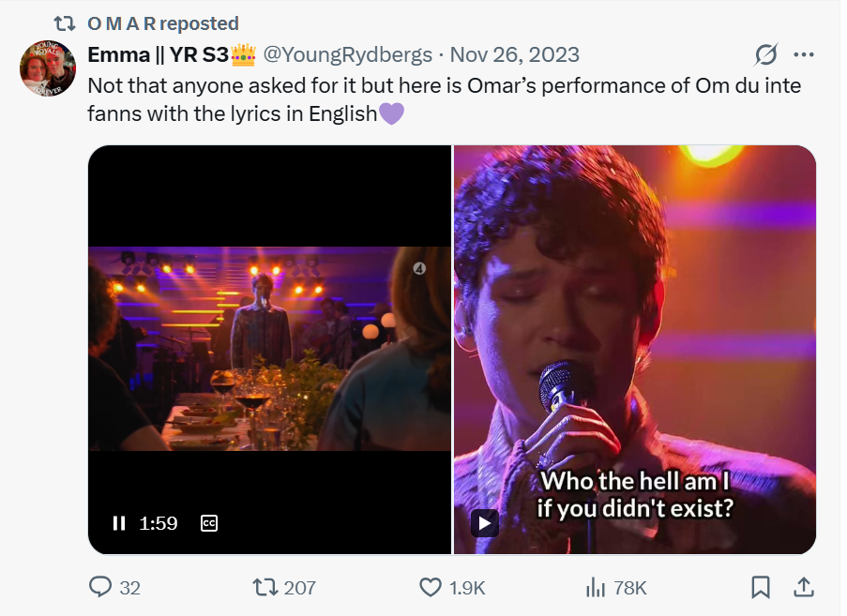Open Emma's profile picture avatar
The image size is (847, 616).
pos(47,68)
